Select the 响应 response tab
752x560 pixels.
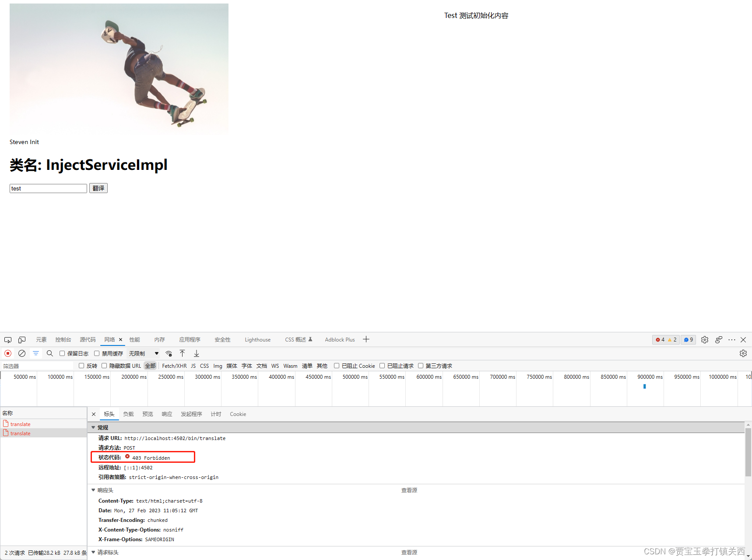(167, 414)
